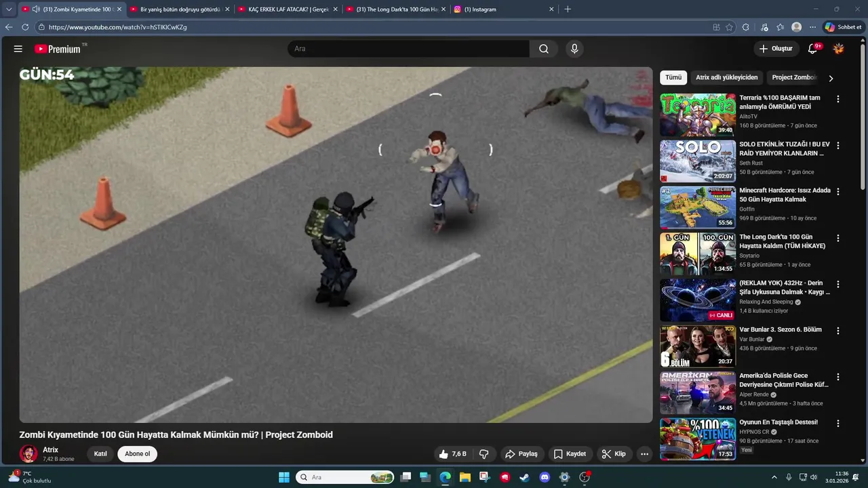This screenshot has width=868, height=488.
Task: Share the video with Paylaş
Action: 521,454
